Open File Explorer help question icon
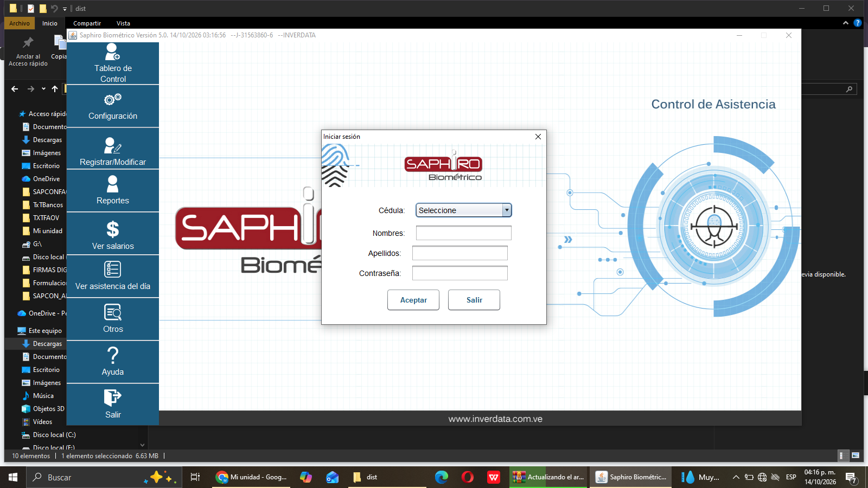This screenshot has width=868, height=488. click(858, 23)
